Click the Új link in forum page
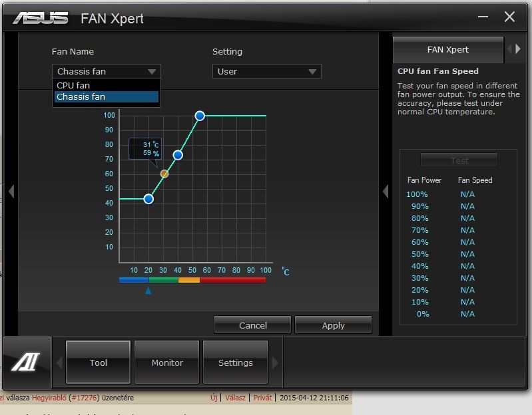The width and height of the screenshot is (532, 415). (214, 398)
